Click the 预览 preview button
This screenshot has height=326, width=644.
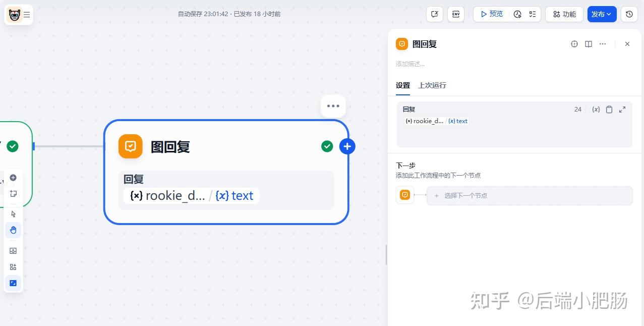(x=491, y=14)
